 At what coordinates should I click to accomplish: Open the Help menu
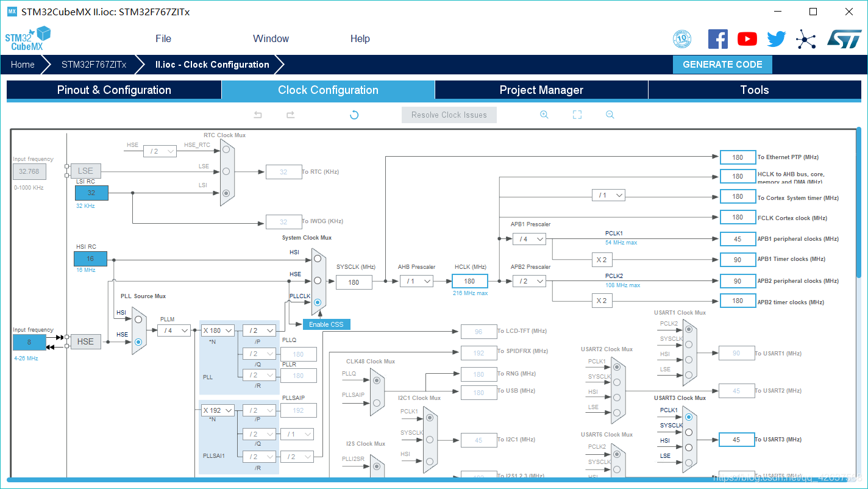tap(360, 38)
